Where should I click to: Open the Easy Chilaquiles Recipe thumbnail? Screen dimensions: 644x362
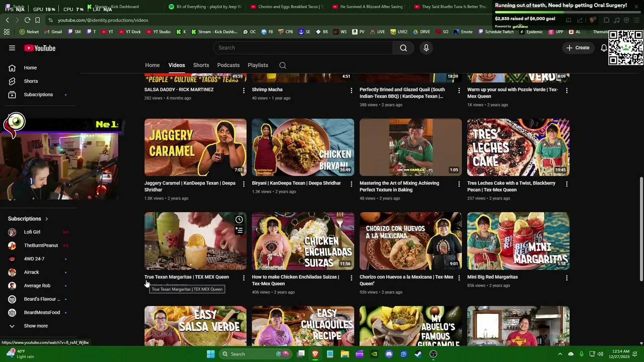point(303,326)
